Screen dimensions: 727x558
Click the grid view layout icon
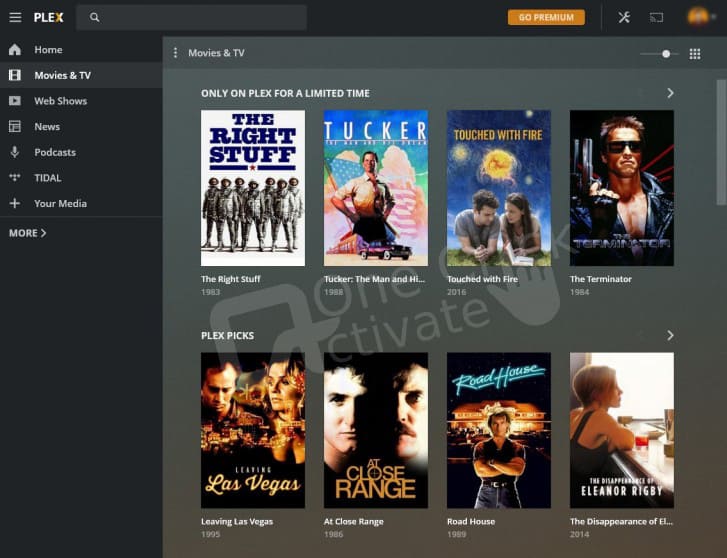[x=695, y=54]
